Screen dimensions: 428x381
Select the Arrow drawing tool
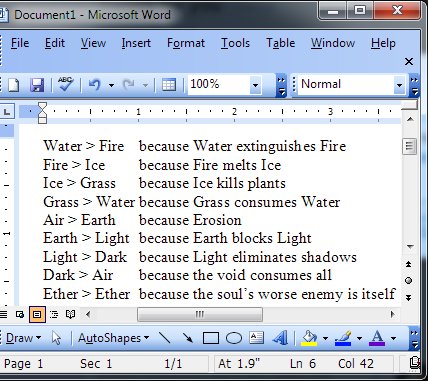click(x=188, y=338)
